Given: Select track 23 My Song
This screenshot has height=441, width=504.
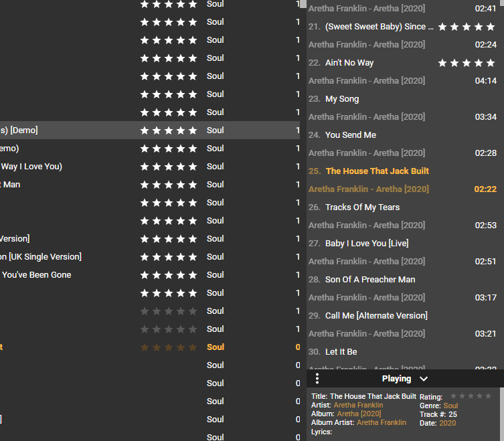Looking at the screenshot, I should coord(342,99).
